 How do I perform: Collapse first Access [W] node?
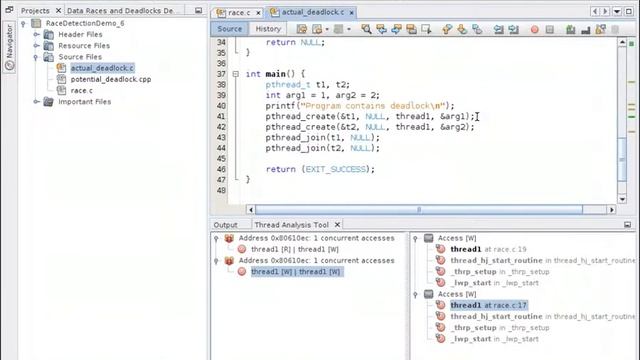click(x=416, y=238)
